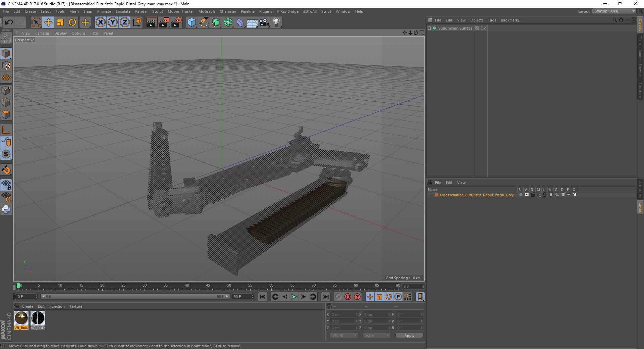
Task: Select the Rotate tool
Action: pos(72,22)
